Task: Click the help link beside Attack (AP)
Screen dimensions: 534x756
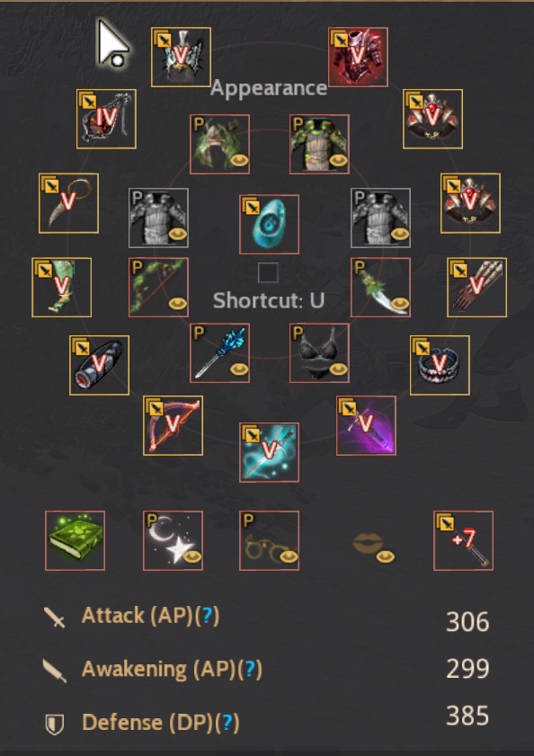Action: click(x=207, y=615)
